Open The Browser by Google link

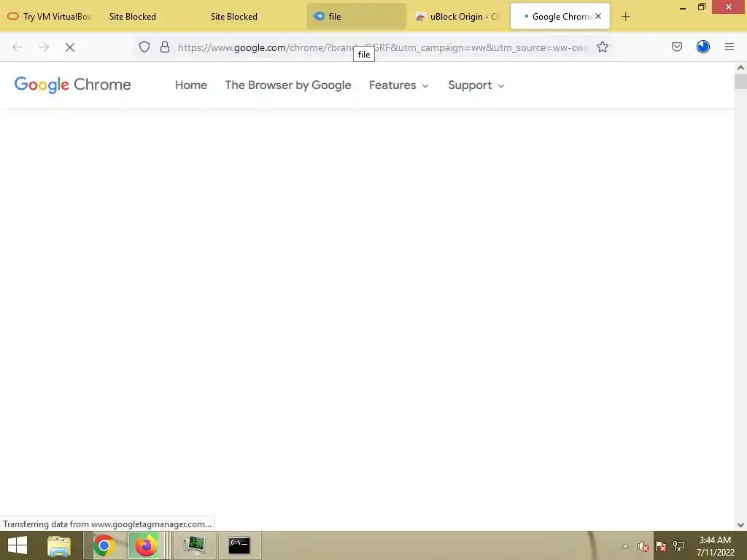point(288,85)
